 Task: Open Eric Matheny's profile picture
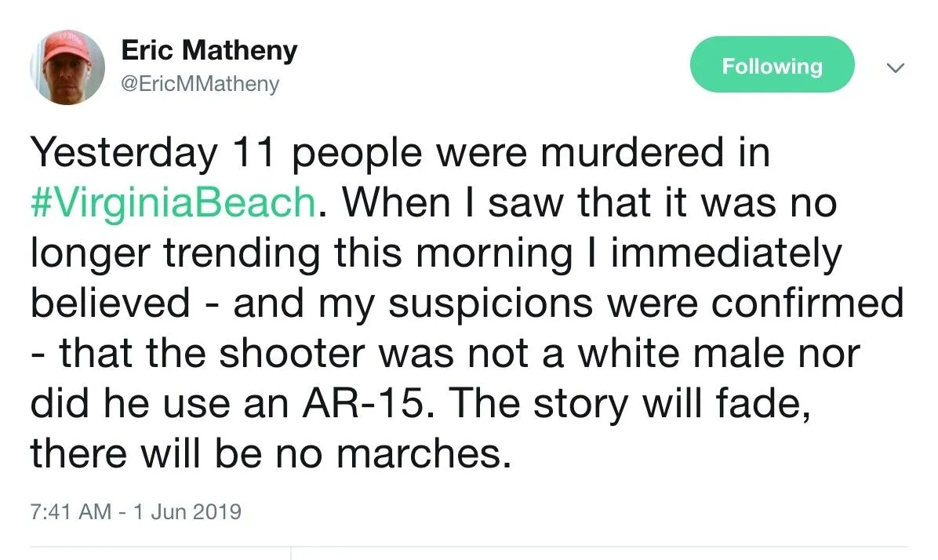(x=68, y=67)
